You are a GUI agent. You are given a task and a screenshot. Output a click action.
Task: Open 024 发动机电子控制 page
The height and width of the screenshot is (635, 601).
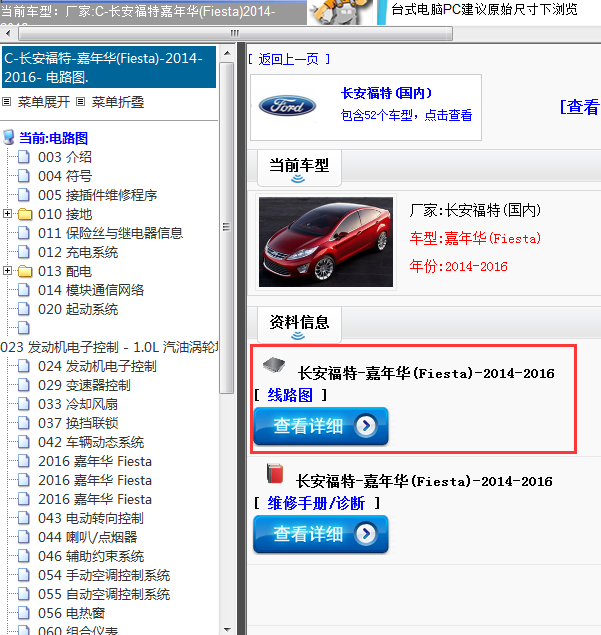[97, 366]
